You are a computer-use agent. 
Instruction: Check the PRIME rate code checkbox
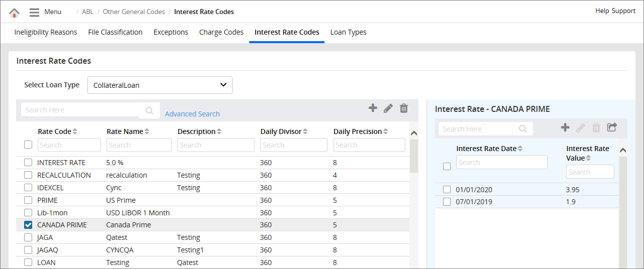[x=29, y=200]
